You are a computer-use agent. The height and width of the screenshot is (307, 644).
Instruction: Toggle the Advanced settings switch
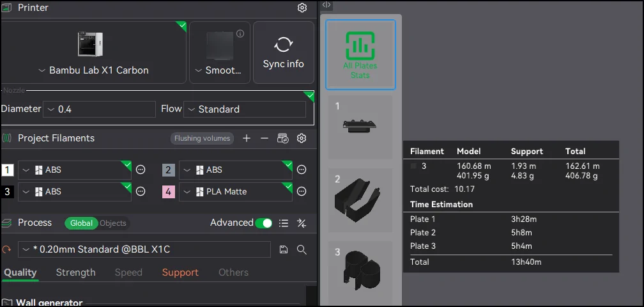263,223
